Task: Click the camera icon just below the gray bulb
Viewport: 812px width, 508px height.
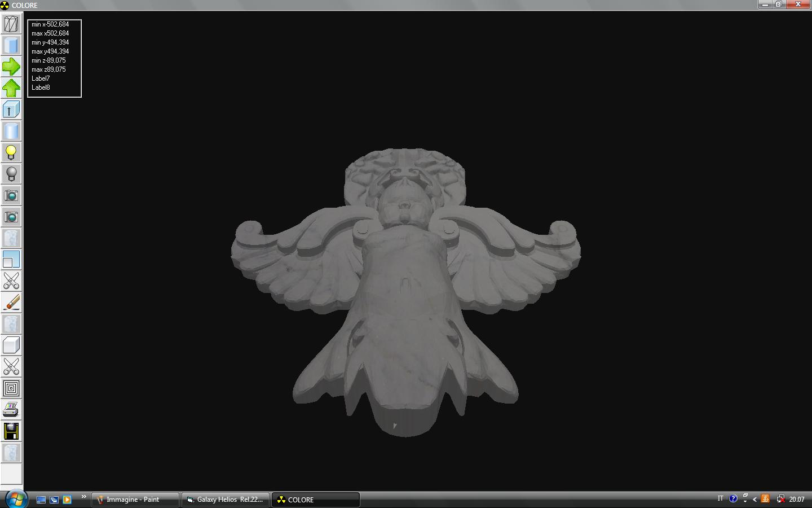Action: click(11, 195)
